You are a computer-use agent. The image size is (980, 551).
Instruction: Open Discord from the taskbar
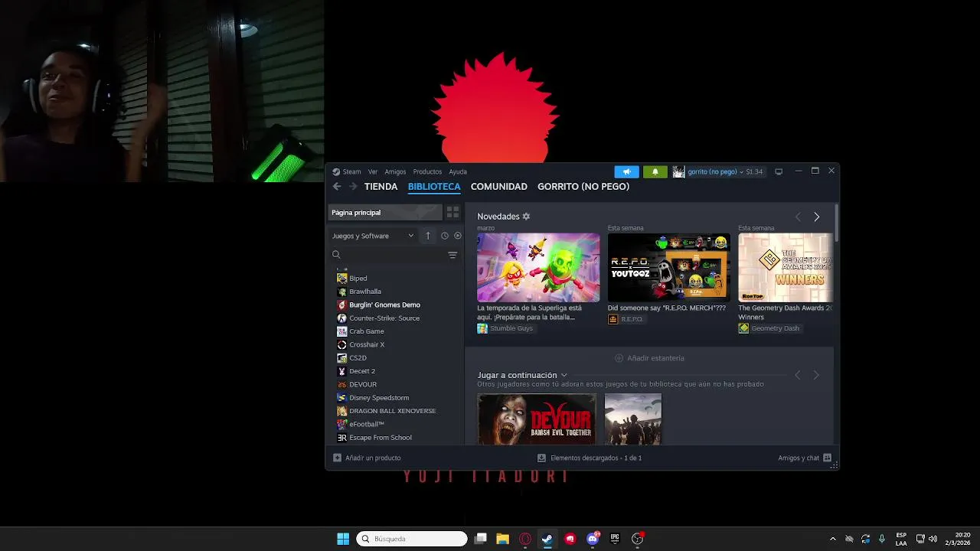[593, 539]
